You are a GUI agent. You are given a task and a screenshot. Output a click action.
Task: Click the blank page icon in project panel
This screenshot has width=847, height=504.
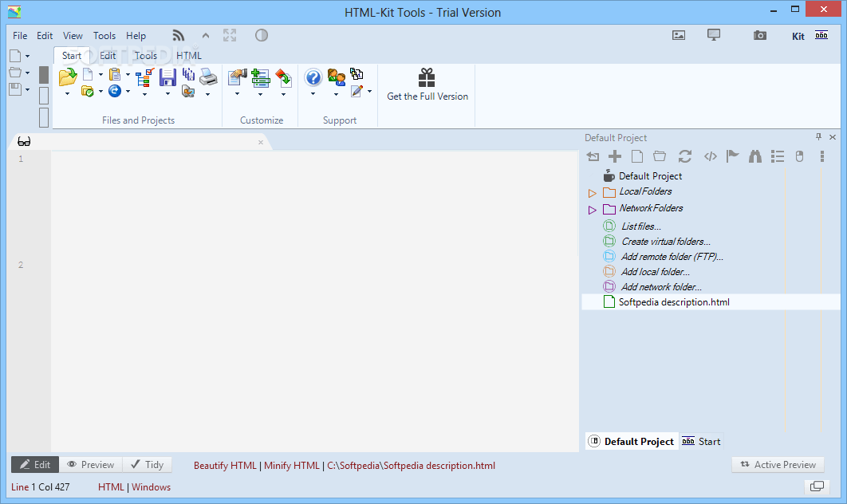click(x=637, y=156)
